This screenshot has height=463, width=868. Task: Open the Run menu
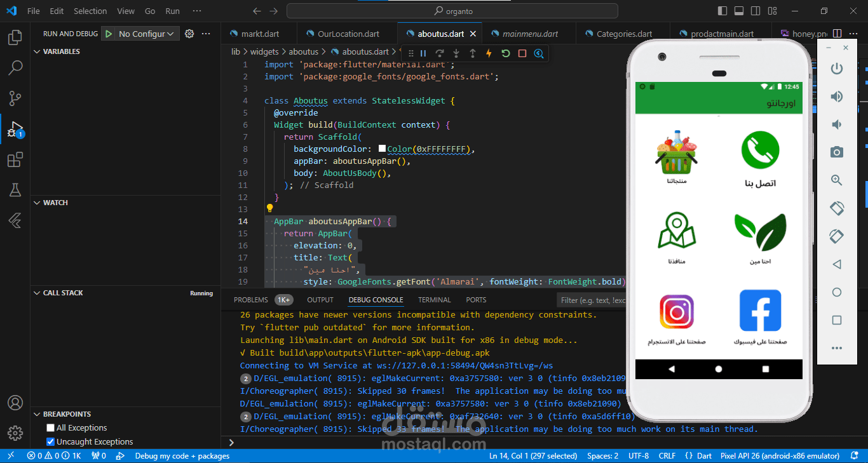(x=172, y=11)
